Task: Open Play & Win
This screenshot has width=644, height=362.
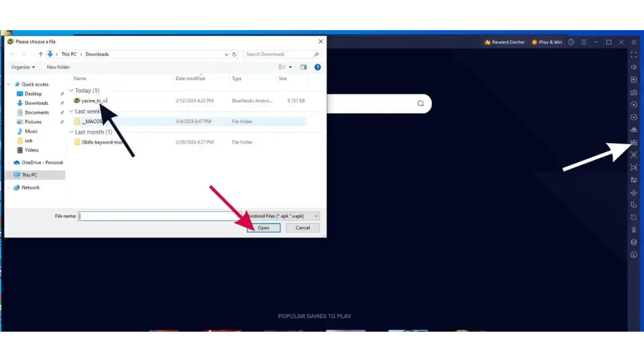Action: tap(547, 42)
